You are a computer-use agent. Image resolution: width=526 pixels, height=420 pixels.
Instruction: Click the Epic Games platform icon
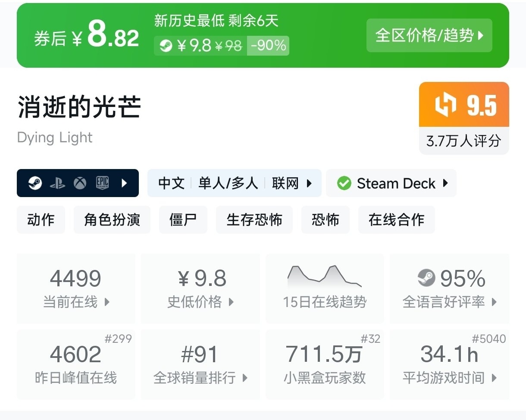(102, 183)
